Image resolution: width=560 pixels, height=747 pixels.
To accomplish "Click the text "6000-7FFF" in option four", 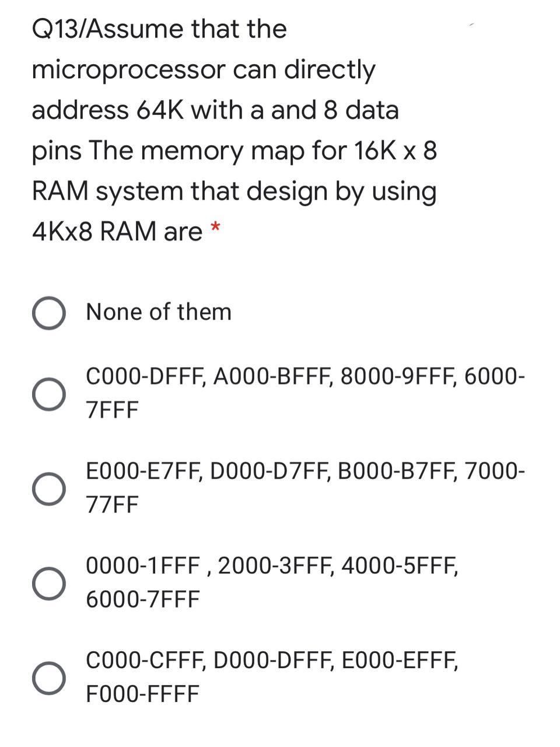I will 142,598.
